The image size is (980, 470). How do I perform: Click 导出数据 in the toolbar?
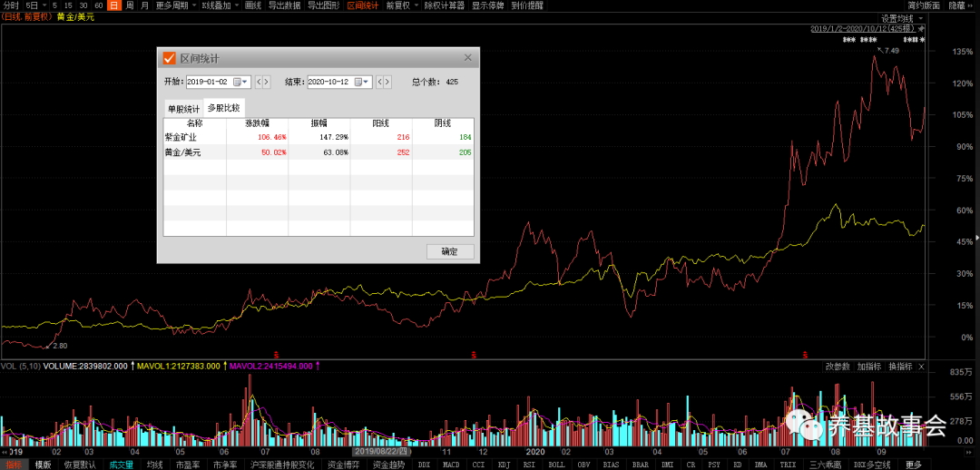284,5
